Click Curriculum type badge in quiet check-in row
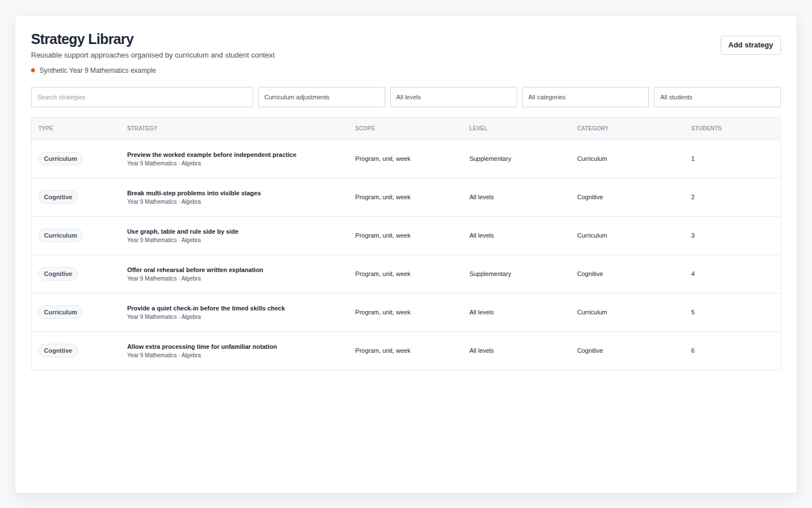 tap(60, 312)
